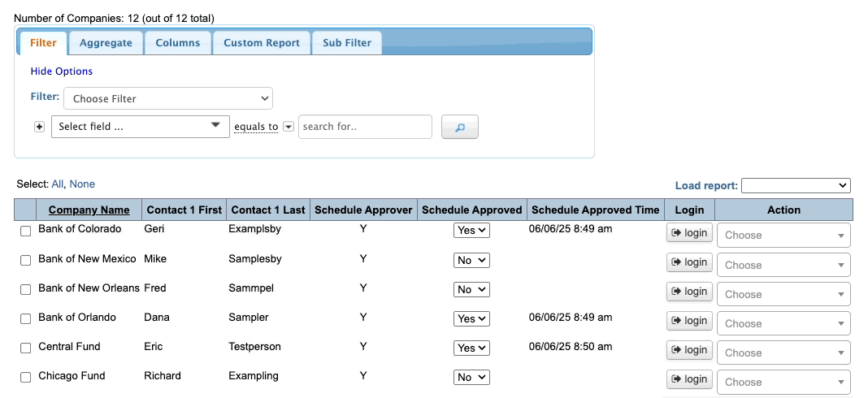Click login button for Bank of Orlando
The height and width of the screenshot is (398, 868).
click(x=689, y=321)
